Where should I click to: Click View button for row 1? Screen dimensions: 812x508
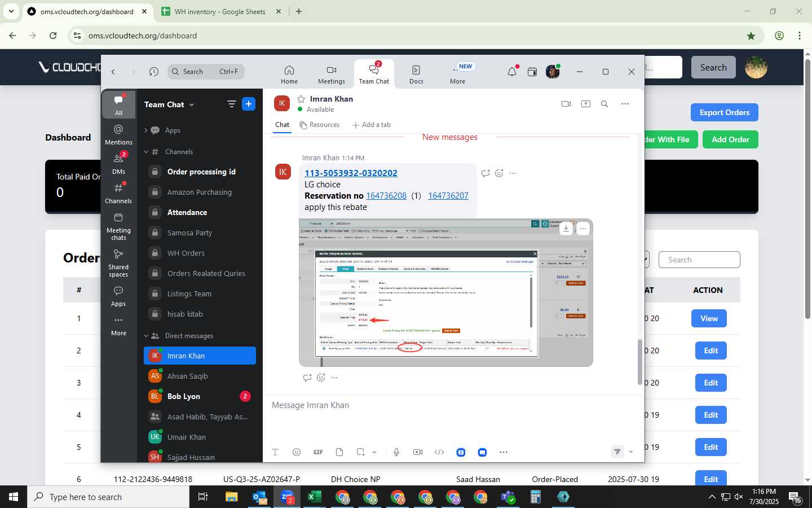pos(709,318)
